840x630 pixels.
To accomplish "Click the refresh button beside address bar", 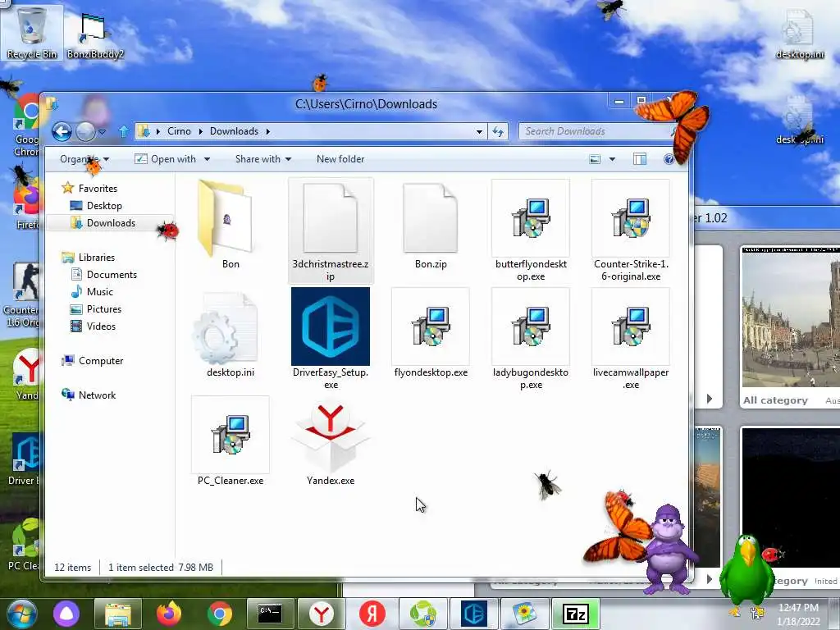I will 498,131.
